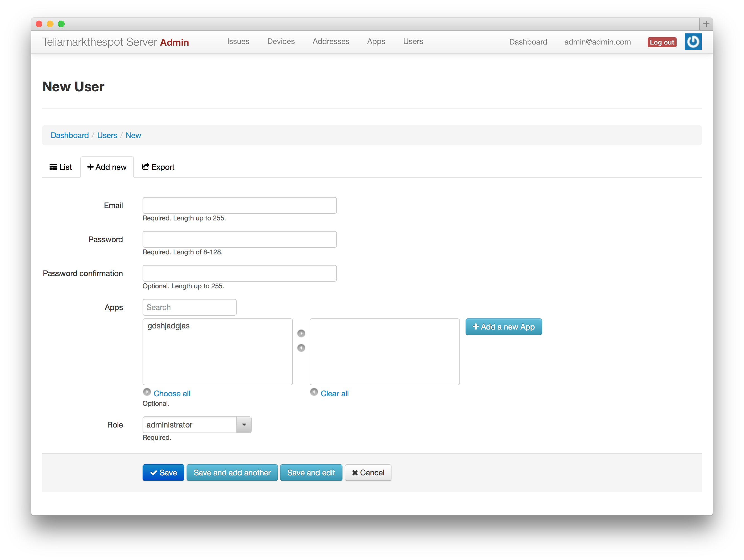Click Save and add another
The image size is (744, 560).
[x=232, y=473]
